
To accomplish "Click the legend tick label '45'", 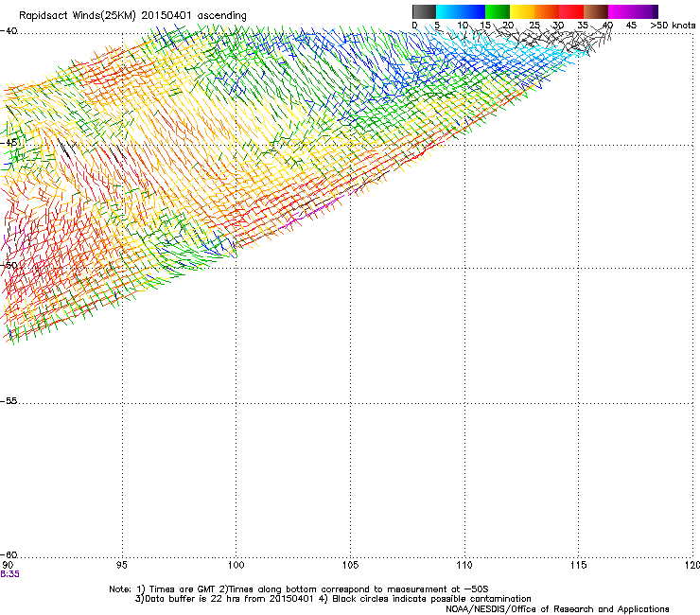I will coord(631,26).
